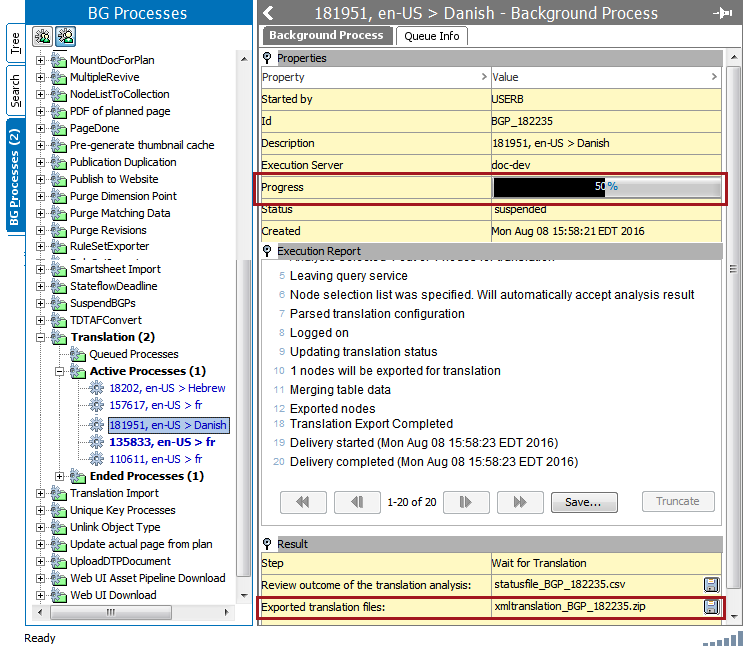The image size is (749, 651).
Task: Expand the Web UI Download node
Action: tap(41, 596)
